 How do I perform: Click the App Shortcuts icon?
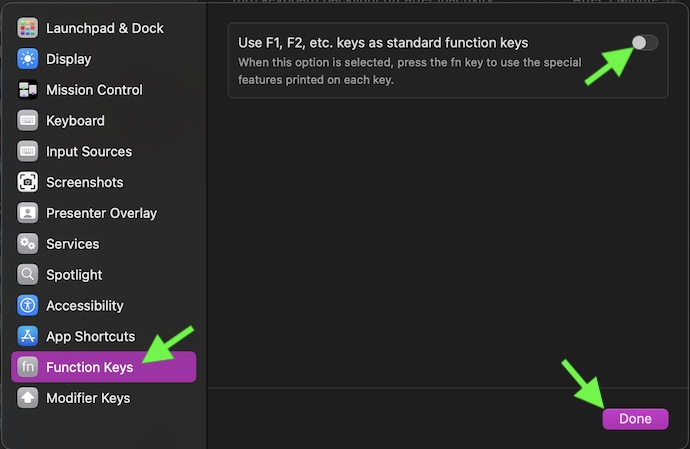28,336
